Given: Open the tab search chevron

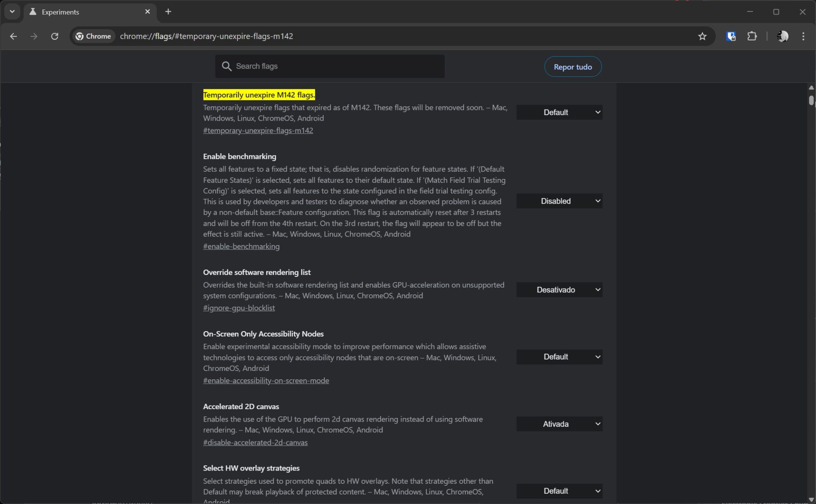Looking at the screenshot, I should pyautogui.click(x=12, y=12).
